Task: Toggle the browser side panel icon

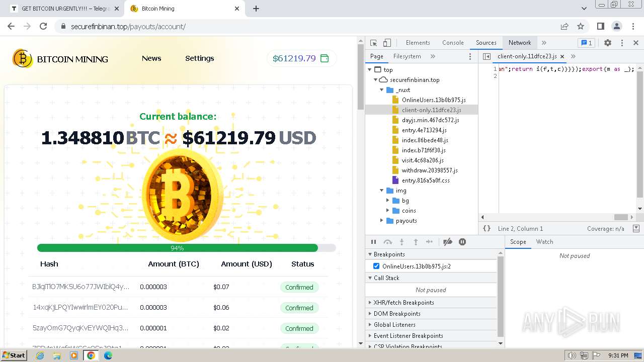Action: 600,26
